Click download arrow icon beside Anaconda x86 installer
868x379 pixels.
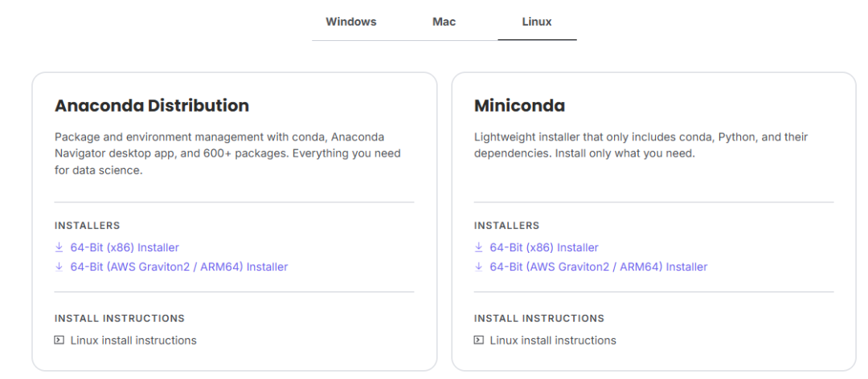[x=59, y=247]
